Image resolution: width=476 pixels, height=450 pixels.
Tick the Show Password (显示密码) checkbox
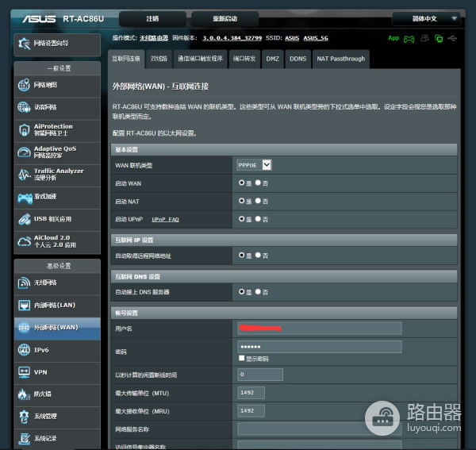[x=242, y=358]
